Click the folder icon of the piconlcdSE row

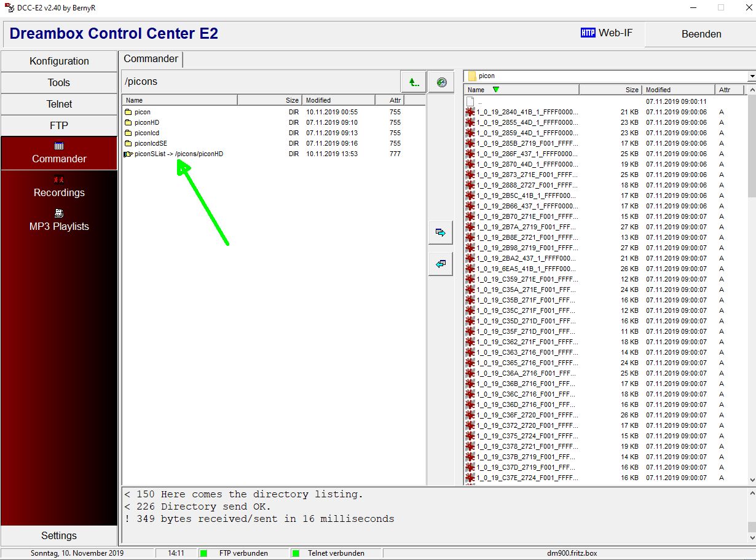pos(128,143)
